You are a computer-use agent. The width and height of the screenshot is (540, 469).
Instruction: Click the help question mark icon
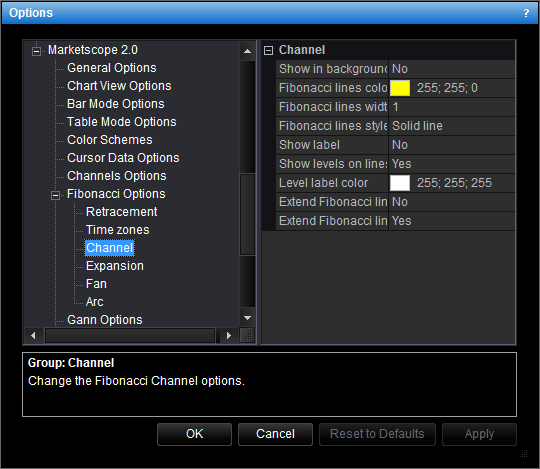[x=526, y=13]
